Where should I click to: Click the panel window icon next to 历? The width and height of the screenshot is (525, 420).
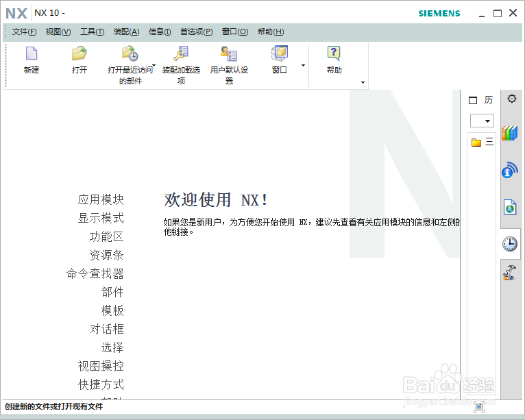[x=473, y=101]
